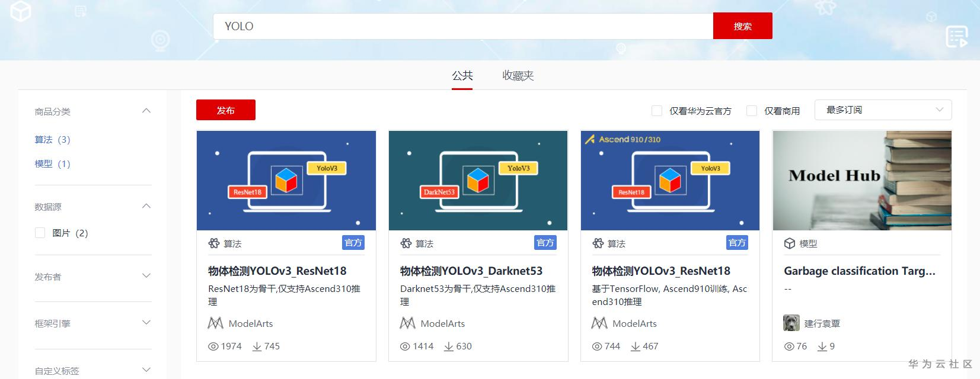
Task: Open title 物体检测YOLOv3_Darknet53
Action: [x=471, y=271]
